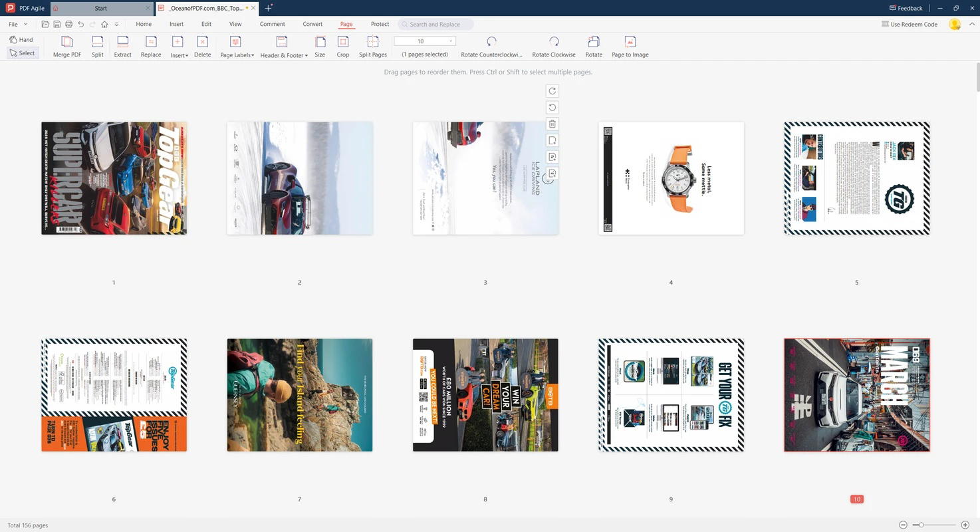The width and height of the screenshot is (980, 532).
Task: Click floating rotate counterclockwise icon on page 3
Action: coord(552,107)
